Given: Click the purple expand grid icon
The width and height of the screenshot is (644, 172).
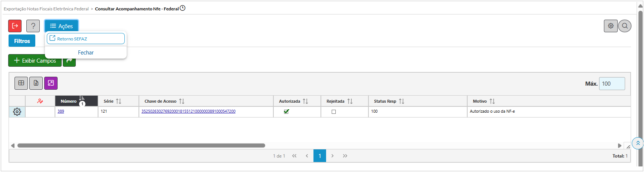Looking at the screenshot, I should 51,83.
